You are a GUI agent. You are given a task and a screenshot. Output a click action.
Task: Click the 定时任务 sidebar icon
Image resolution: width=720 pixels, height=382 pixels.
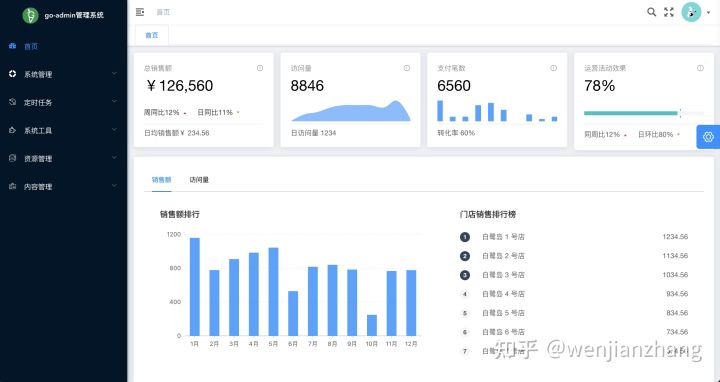coord(12,102)
